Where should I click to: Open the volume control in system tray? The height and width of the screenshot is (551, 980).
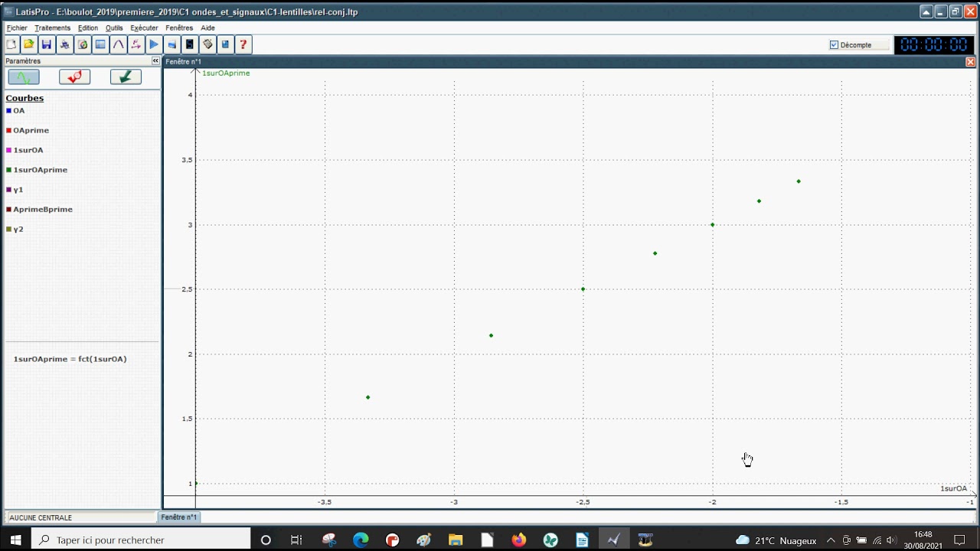(890, 540)
